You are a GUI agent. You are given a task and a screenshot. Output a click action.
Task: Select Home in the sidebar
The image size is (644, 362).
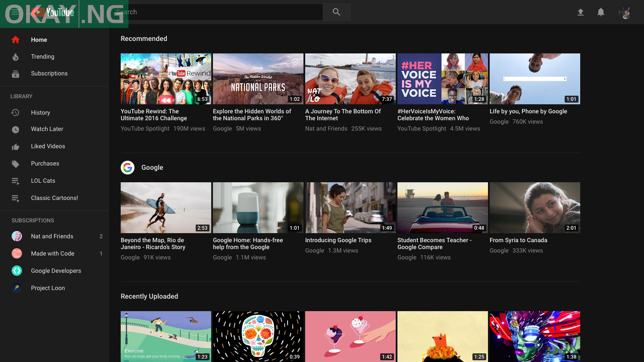tap(39, 40)
